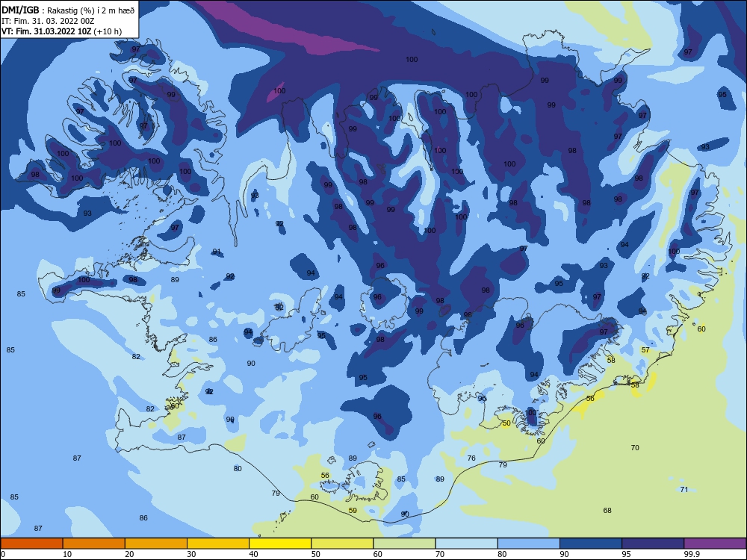The image size is (747, 560).
Task: Choose the 30–40 golden legend segment
Action: point(217,544)
